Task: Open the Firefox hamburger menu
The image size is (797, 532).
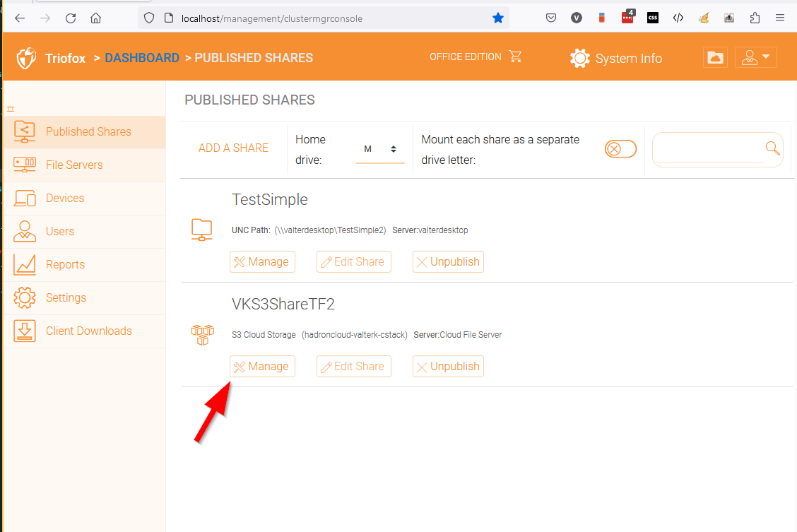Action: pyautogui.click(x=780, y=18)
